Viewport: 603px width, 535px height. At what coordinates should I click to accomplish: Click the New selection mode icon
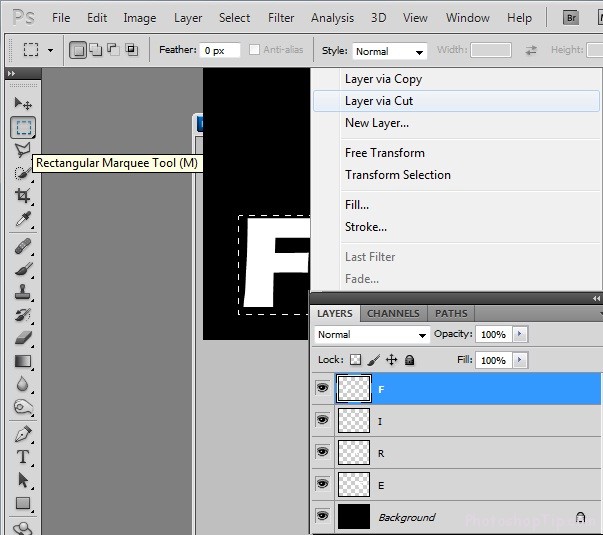(78, 50)
